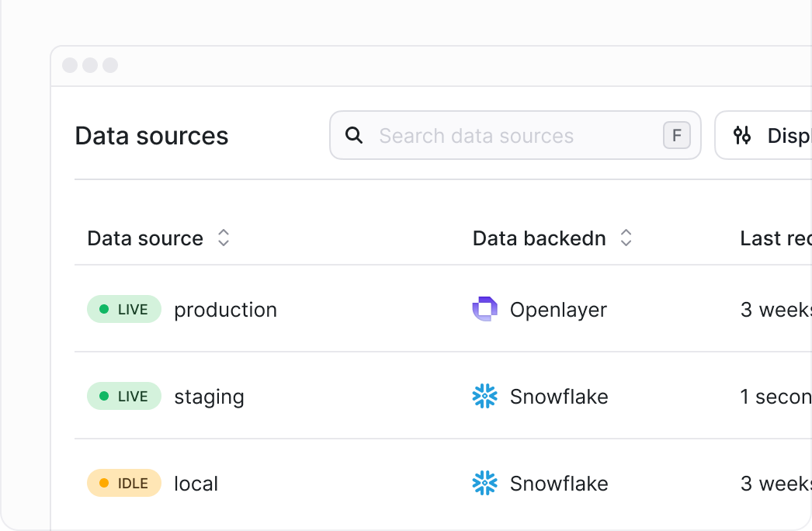Click the magnifying glass search icon
This screenshot has height=531, width=812.
[354, 135]
